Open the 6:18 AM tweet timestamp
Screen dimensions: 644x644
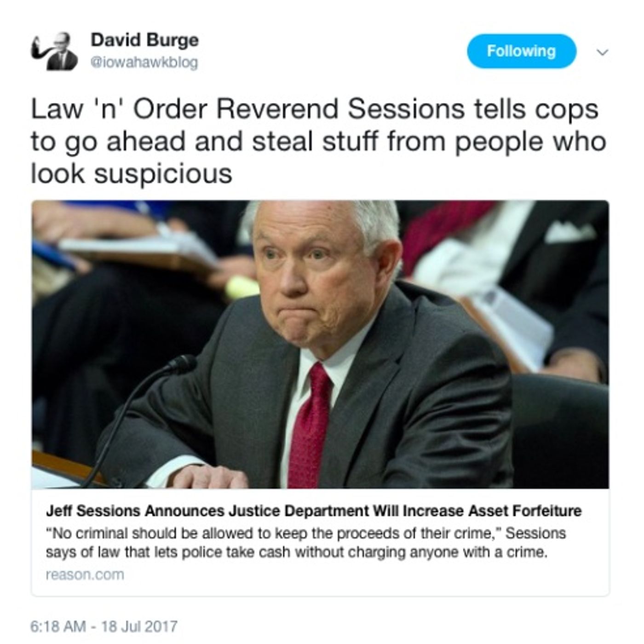click(58, 627)
